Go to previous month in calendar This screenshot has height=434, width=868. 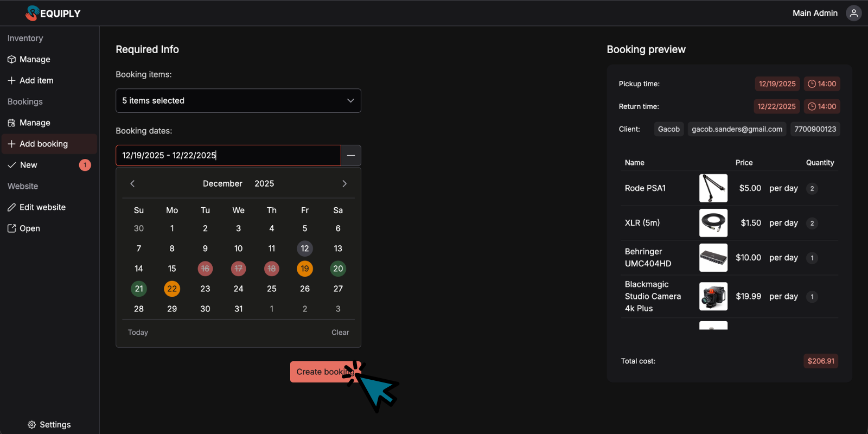(132, 183)
